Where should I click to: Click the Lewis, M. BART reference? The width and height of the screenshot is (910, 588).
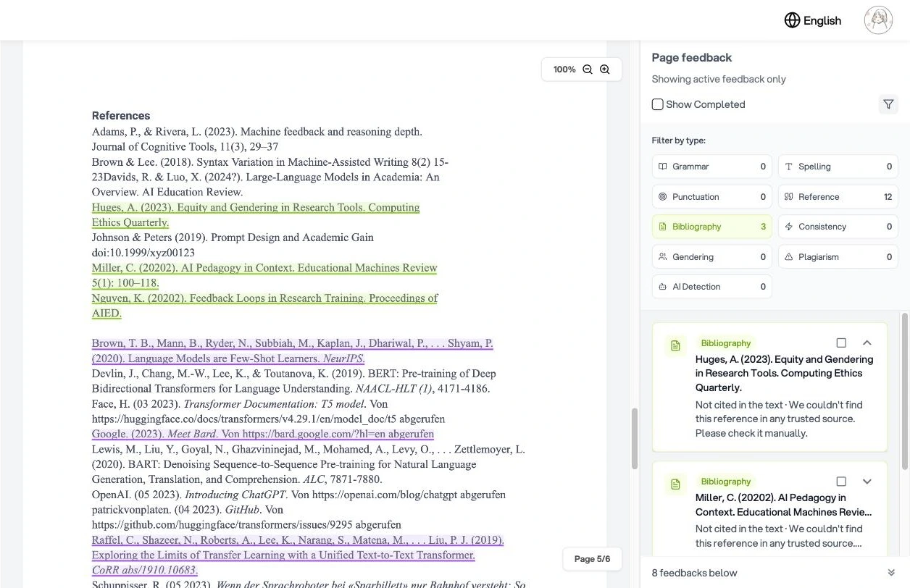point(308,464)
